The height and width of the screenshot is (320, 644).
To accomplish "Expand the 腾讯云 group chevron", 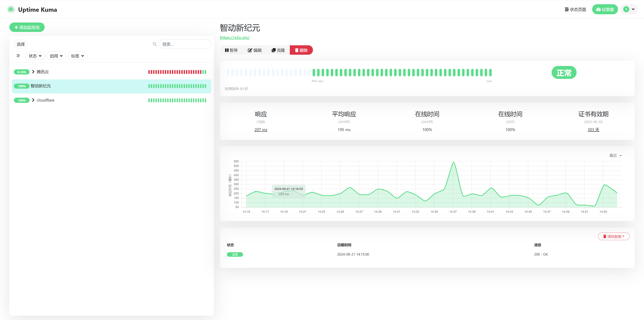I will point(33,72).
